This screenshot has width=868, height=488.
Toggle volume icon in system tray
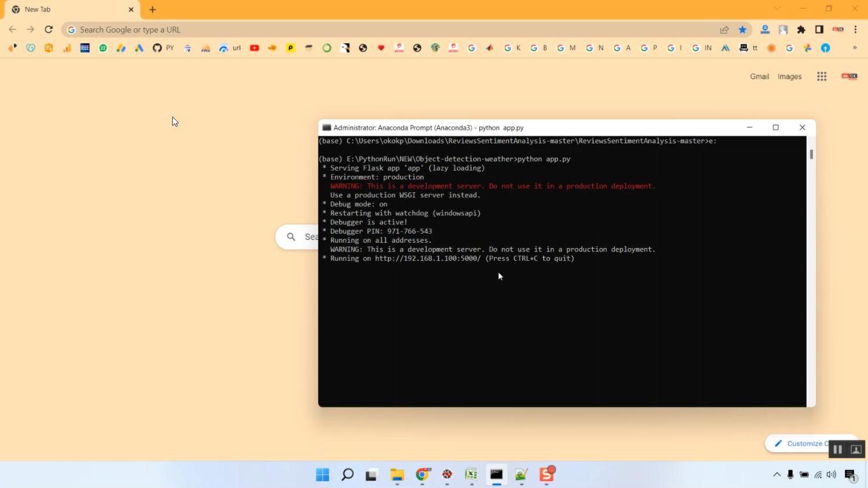[x=832, y=475]
